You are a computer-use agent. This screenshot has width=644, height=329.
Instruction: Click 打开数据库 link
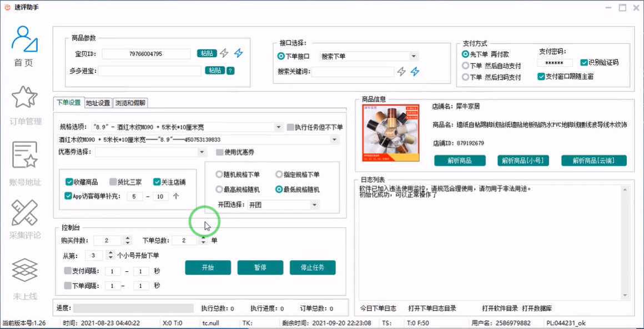point(537,308)
